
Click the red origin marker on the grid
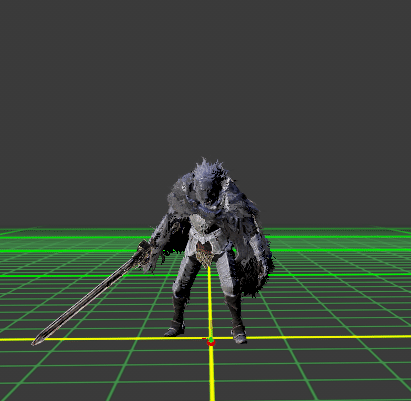pos(211,342)
